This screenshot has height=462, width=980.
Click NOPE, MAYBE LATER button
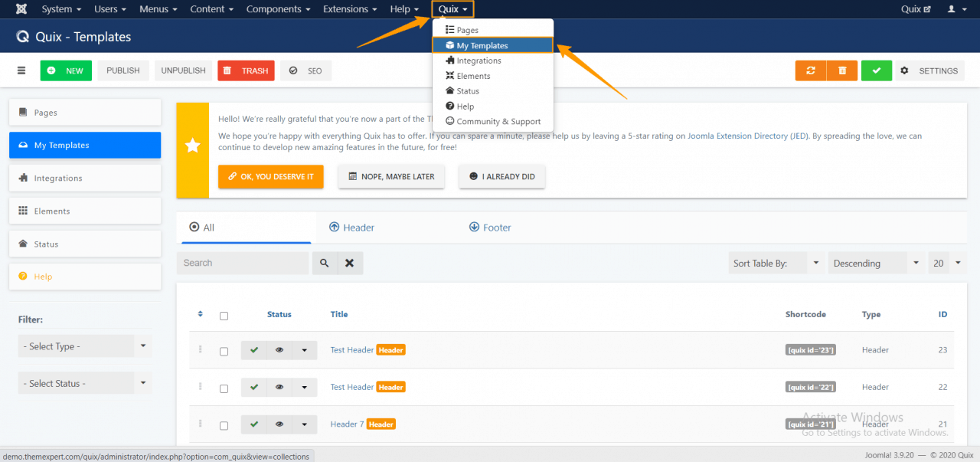point(391,176)
